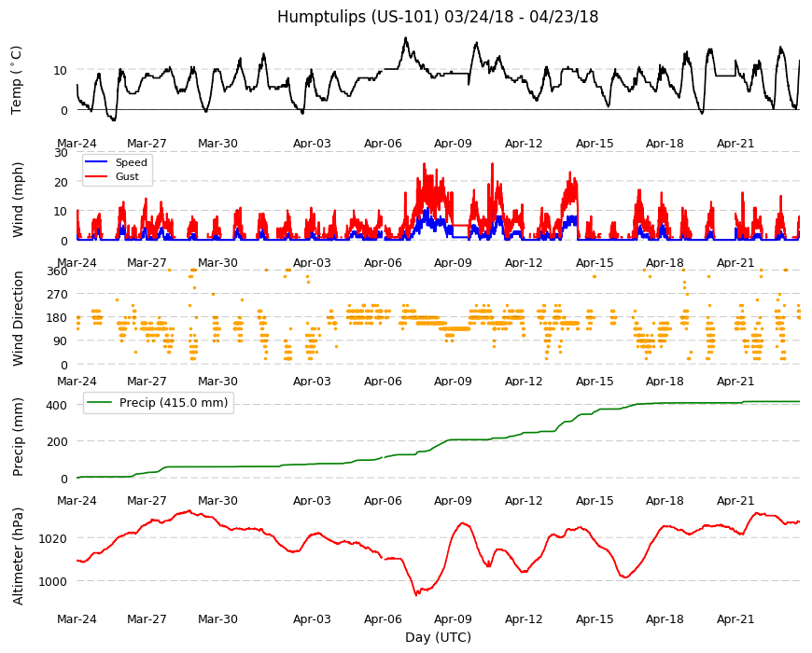Click the Temp (°C) axis label

point(17,80)
